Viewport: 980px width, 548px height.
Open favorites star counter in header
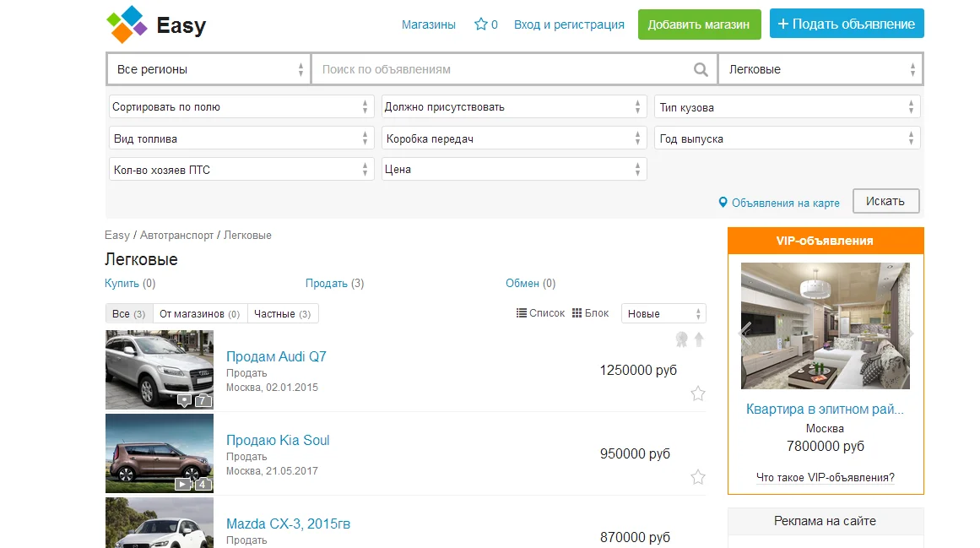(486, 24)
